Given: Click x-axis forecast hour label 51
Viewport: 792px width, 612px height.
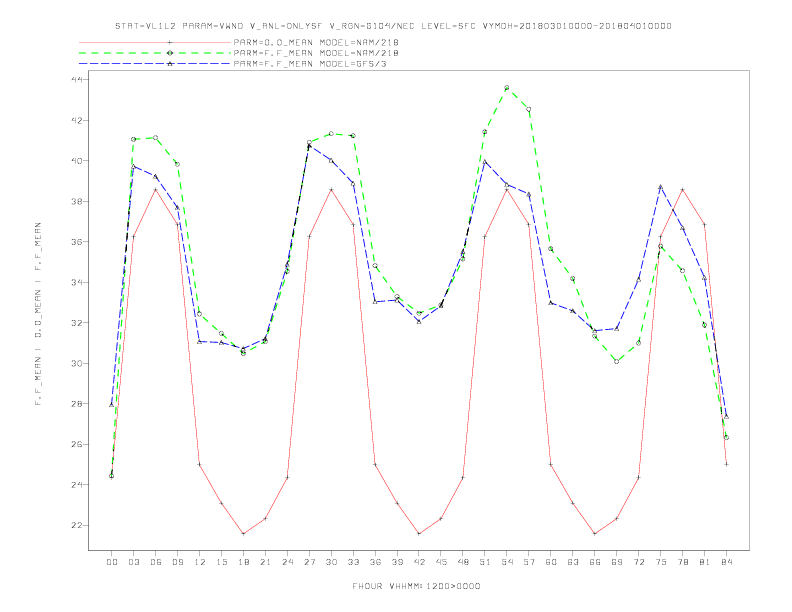Looking at the screenshot, I should pos(485,562).
